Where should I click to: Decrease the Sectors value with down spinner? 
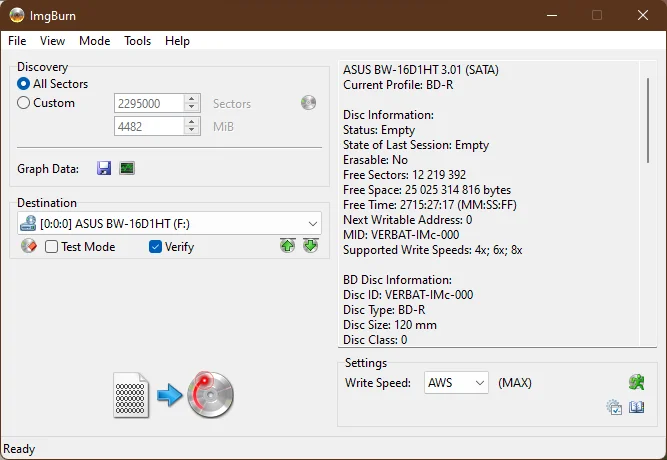point(192,107)
